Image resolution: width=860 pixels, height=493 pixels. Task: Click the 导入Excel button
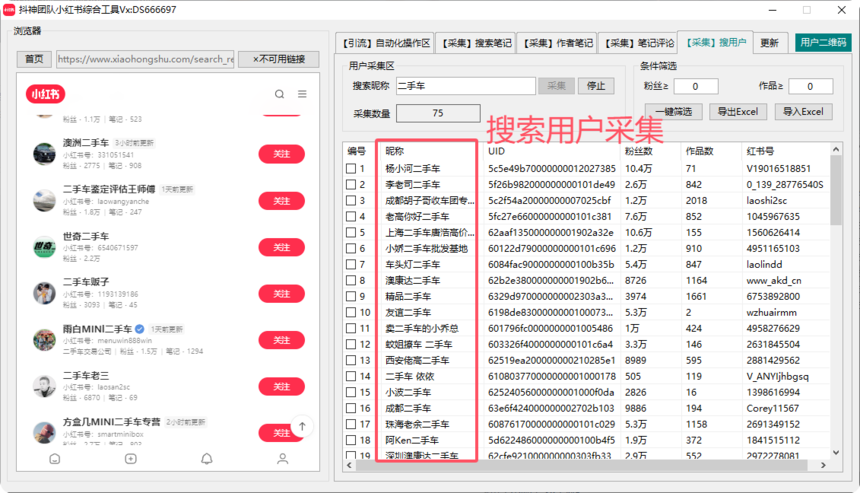803,111
